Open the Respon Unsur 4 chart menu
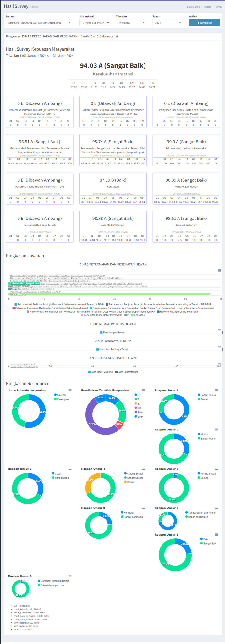The image size is (225, 644). coord(143,469)
